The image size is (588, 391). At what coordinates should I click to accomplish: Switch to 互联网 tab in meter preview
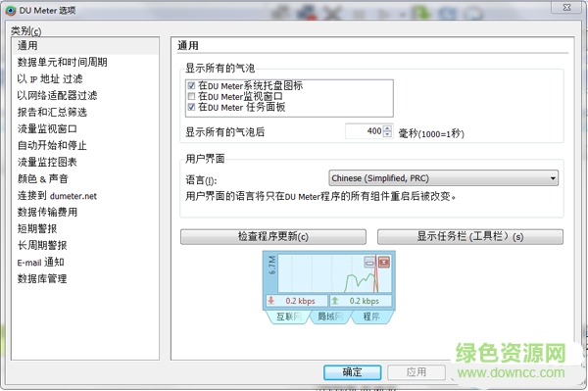click(288, 317)
